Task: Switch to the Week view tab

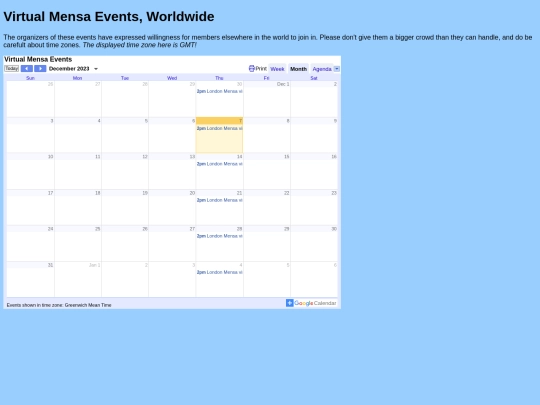Action: [277, 69]
